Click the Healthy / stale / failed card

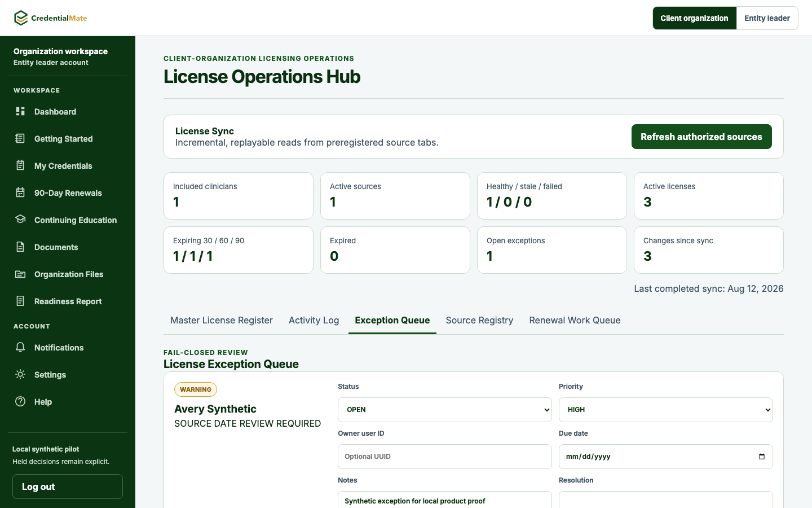point(552,196)
